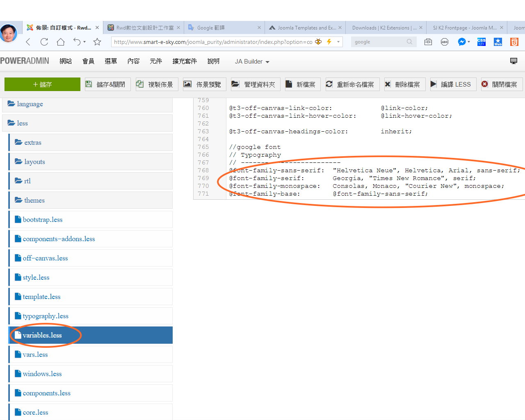Expand the themes folder
Viewport: 525px width, 420px height.
pyautogui.click(x=34, y=200)
